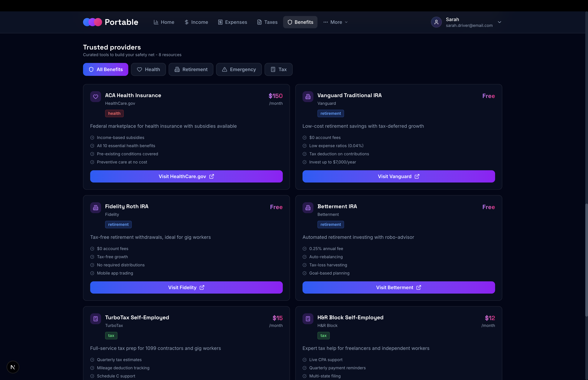588x380 pixels.
Task: Open Sarah's account dropdown chevron
Action: click(x=499, y=22)
